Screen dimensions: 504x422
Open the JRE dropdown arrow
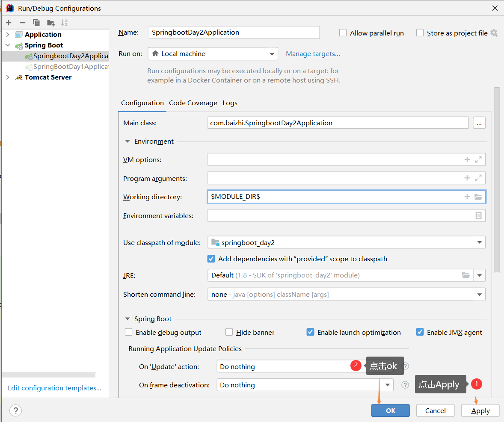click(x=479, y=275)
